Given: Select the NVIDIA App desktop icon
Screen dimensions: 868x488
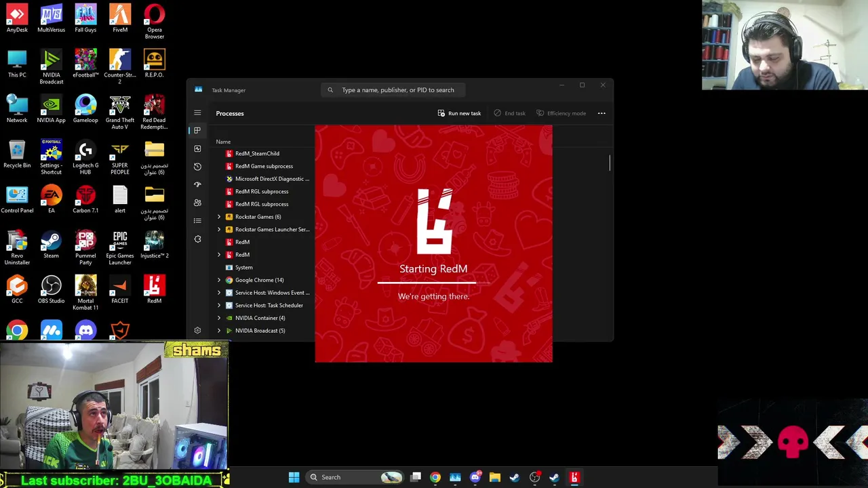Looking at the screenshot, I should click(52, 109).
